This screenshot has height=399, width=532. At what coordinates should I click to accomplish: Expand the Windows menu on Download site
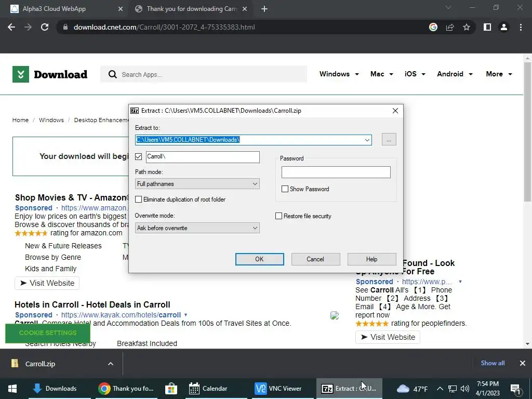coord(339,74)
